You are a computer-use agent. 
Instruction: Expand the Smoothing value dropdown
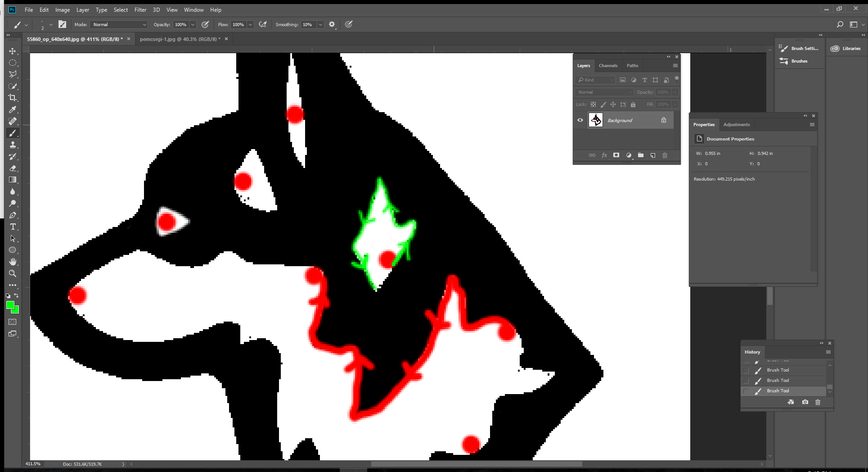pyautogui.click(x=320, y=24)
